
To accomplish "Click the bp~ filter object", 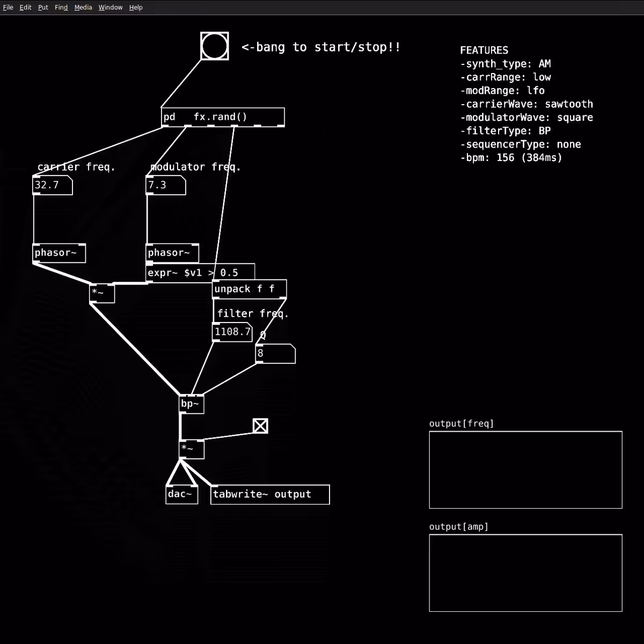I will click(192, 404).
